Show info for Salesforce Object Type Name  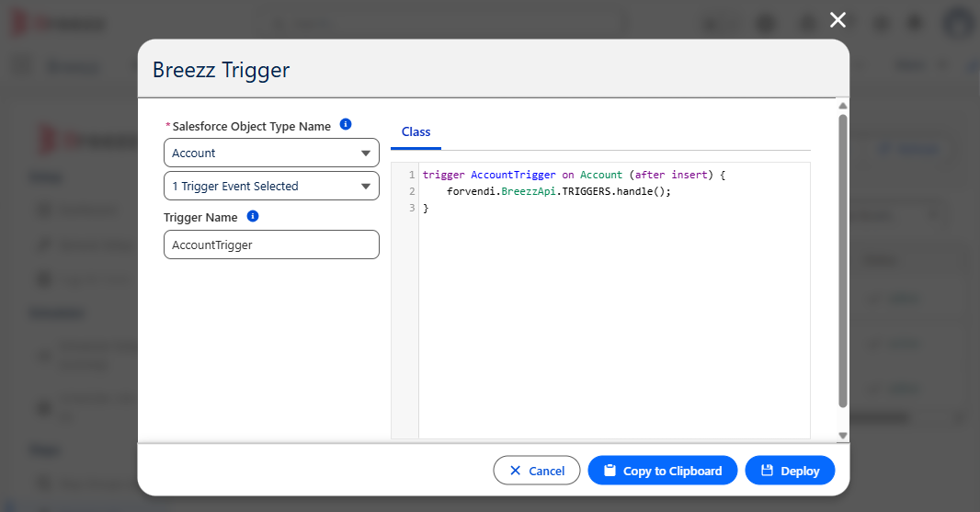(x=346, y=124)
